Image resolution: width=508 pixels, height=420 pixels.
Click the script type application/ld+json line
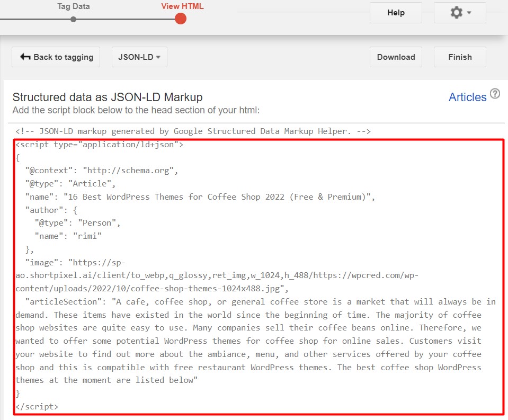tap(100, 145)
